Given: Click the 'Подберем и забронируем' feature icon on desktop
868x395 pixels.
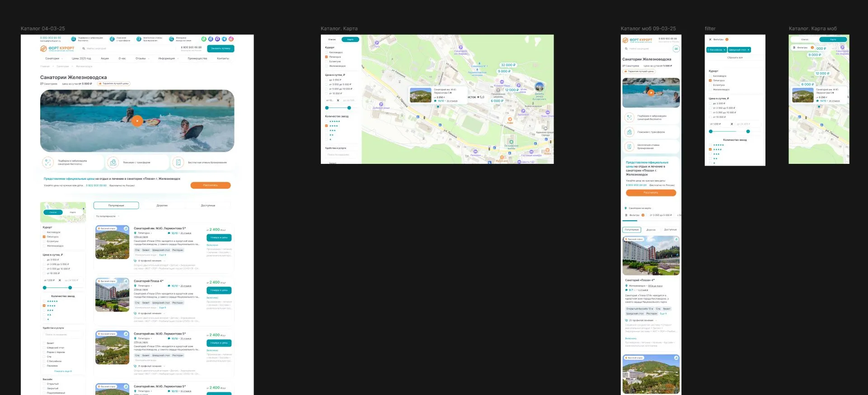Looking at the screenshot, I should pos(48,163).
